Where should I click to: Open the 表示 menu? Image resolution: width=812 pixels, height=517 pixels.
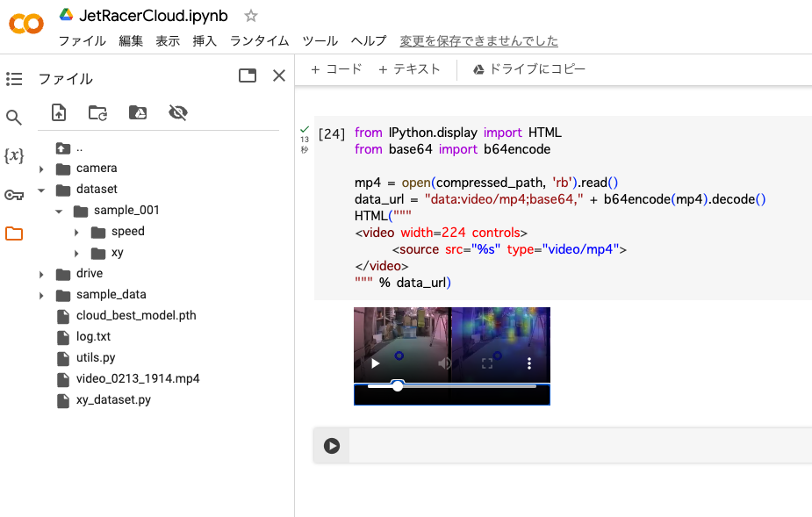pos(168,41)
